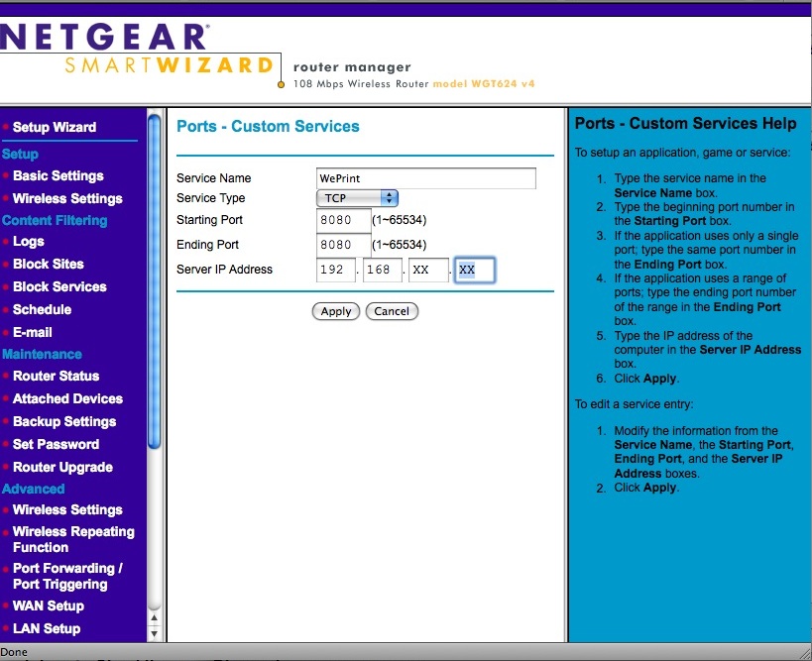
Task: Open Wireless Repeating Function
Action: point(73,539)
